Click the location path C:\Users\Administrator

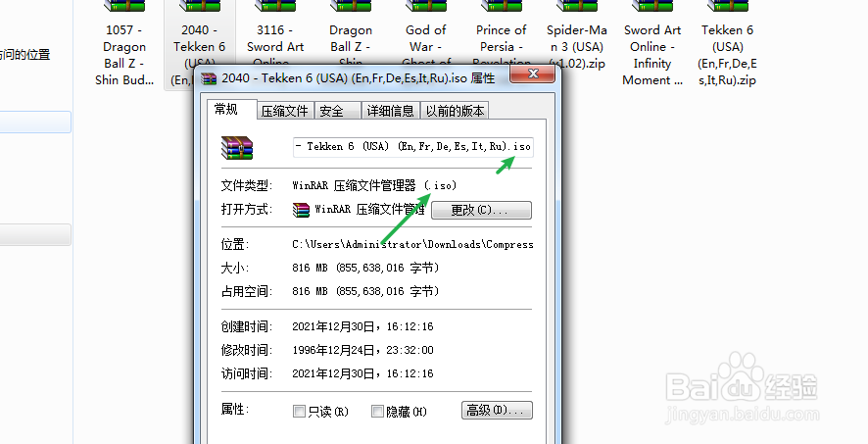[x=412, y=244]
